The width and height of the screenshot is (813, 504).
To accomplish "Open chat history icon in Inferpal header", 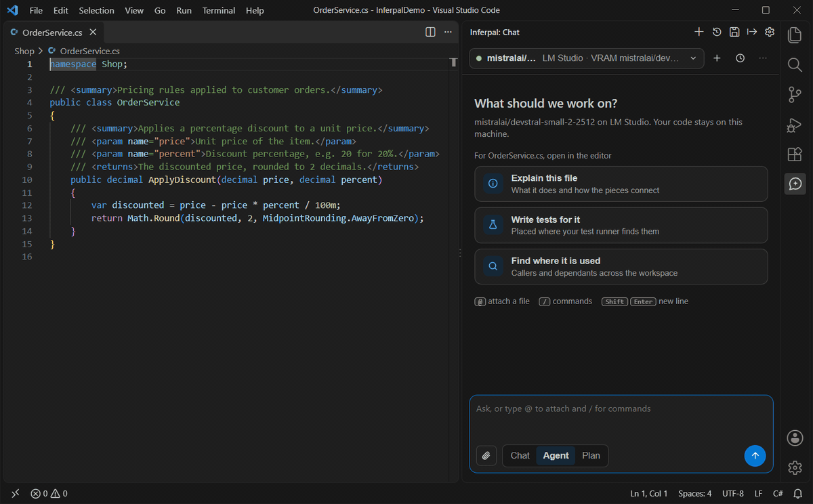I will (x=717, y=32).
